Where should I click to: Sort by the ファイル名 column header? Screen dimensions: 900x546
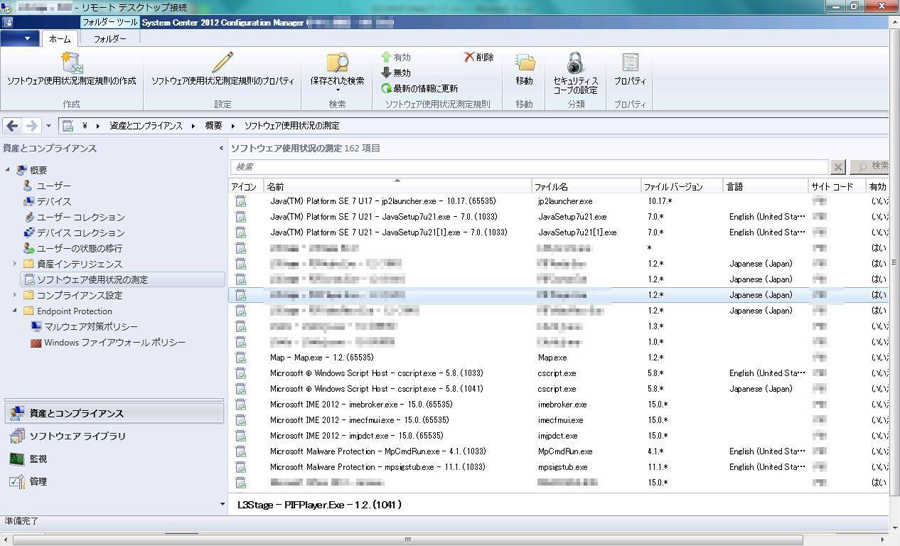pos(586,187)
